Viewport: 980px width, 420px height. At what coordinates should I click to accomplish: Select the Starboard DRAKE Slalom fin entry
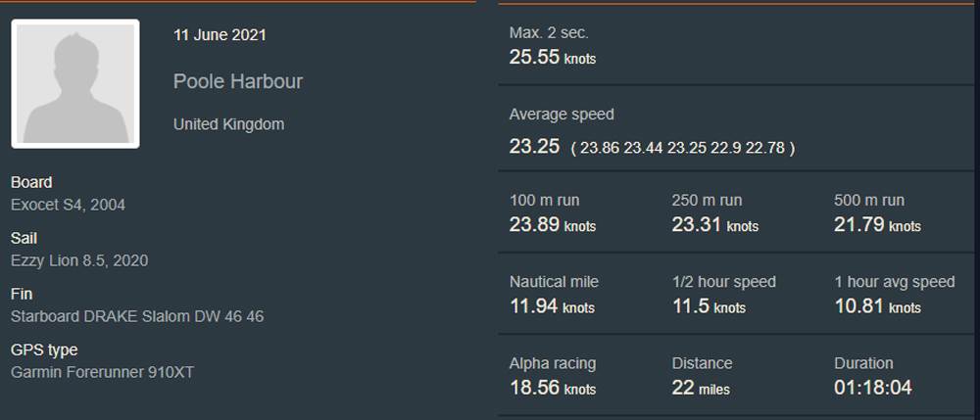click(x=137, y=316)
